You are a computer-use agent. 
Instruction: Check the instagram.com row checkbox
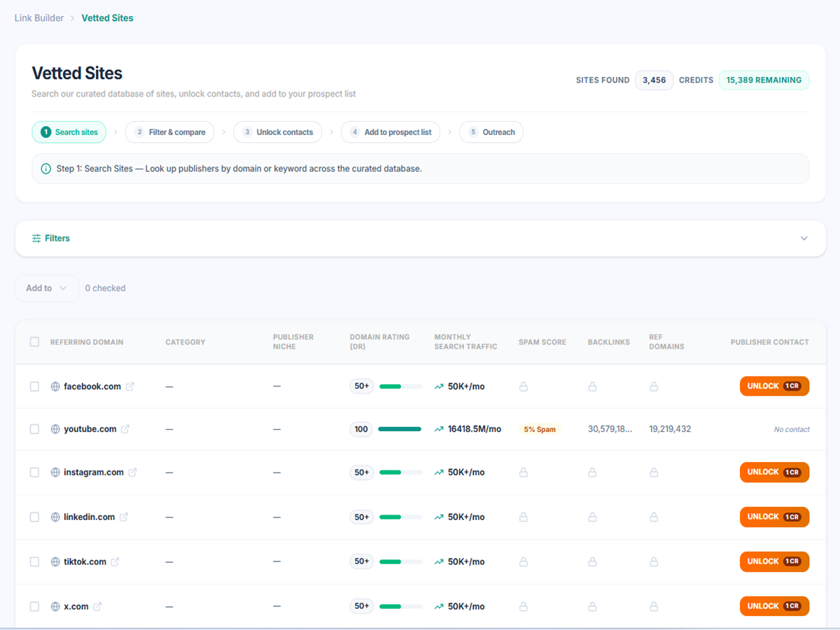(x=34, y=472)
